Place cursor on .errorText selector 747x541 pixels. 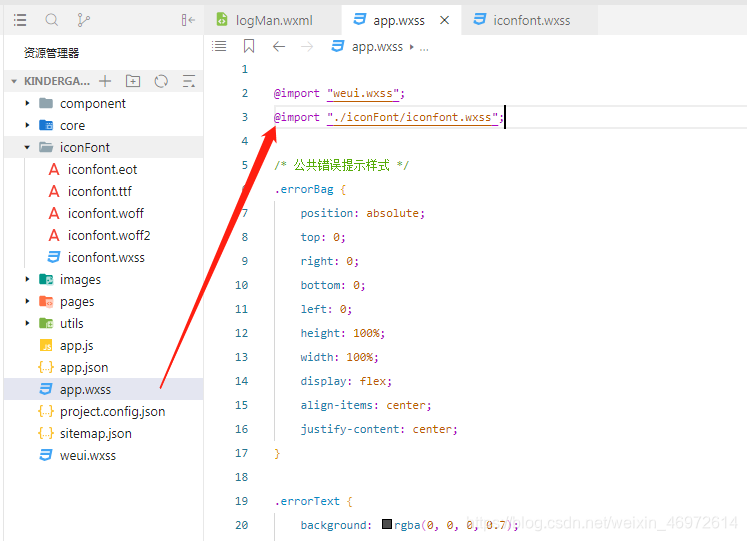pos(307,501)
